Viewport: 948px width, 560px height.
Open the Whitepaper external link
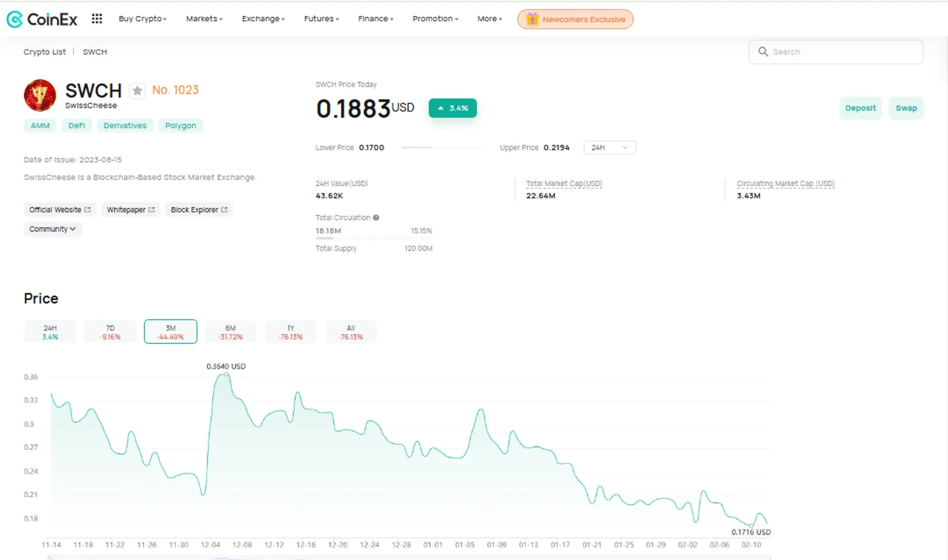pos(130,210)
